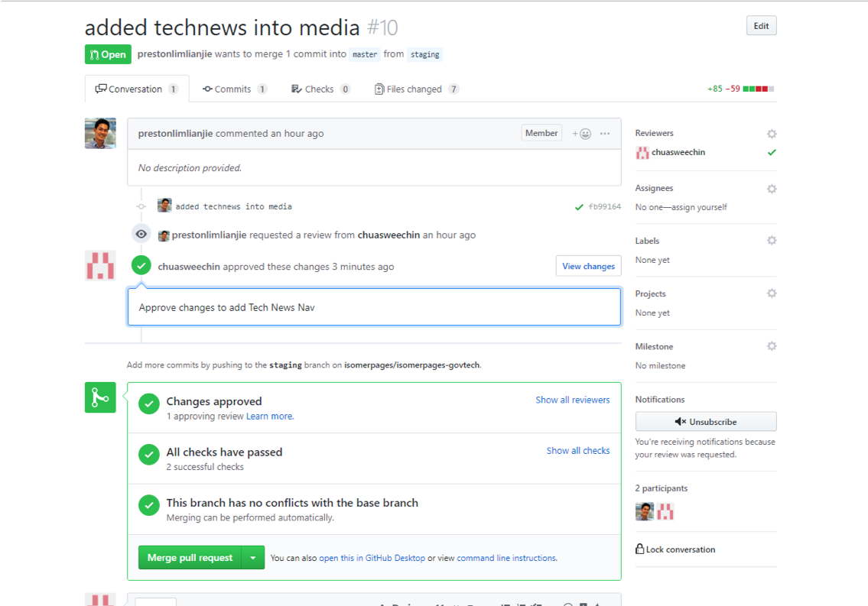Open the Assignees gear settings

(772, 189)
